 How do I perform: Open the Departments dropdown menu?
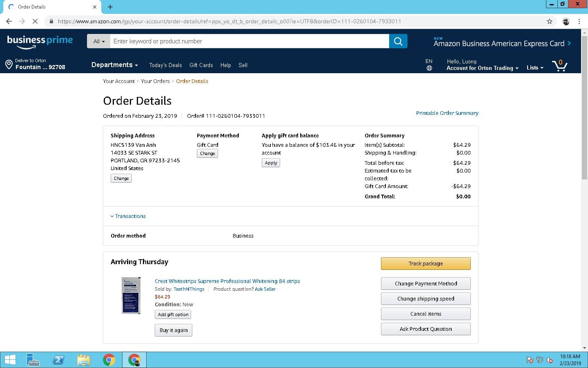coord(114,65)
